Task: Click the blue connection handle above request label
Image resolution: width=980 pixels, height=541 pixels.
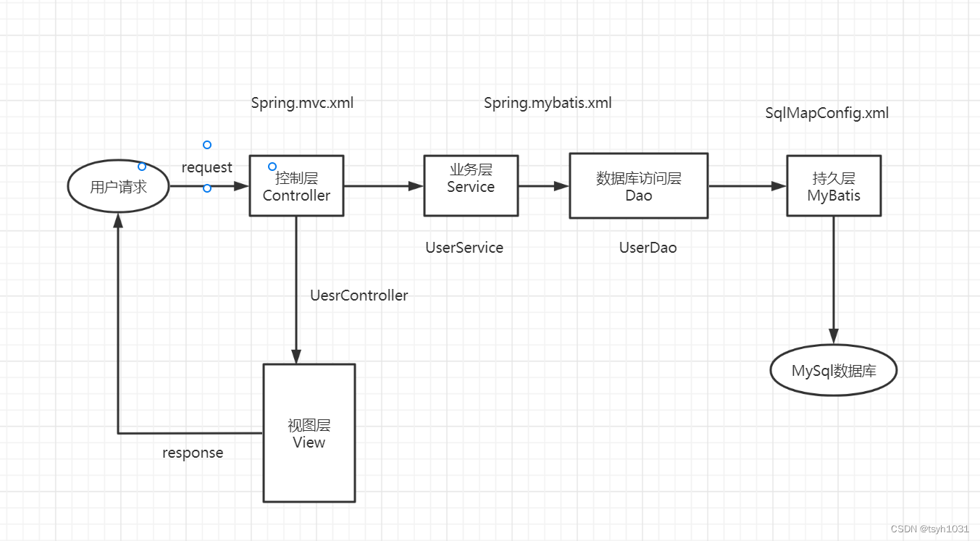Action: [x=207, y=145]
